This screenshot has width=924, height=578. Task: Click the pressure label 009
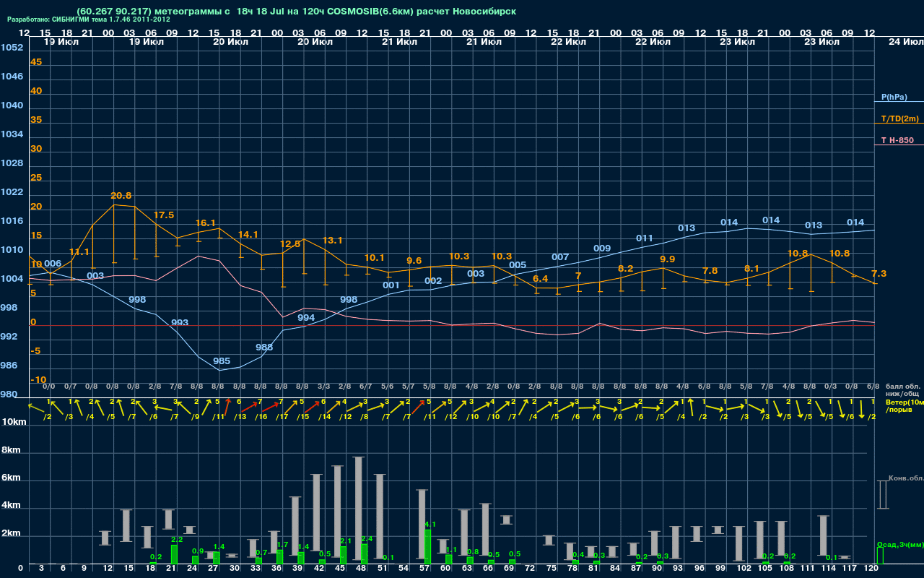point(602,249)
